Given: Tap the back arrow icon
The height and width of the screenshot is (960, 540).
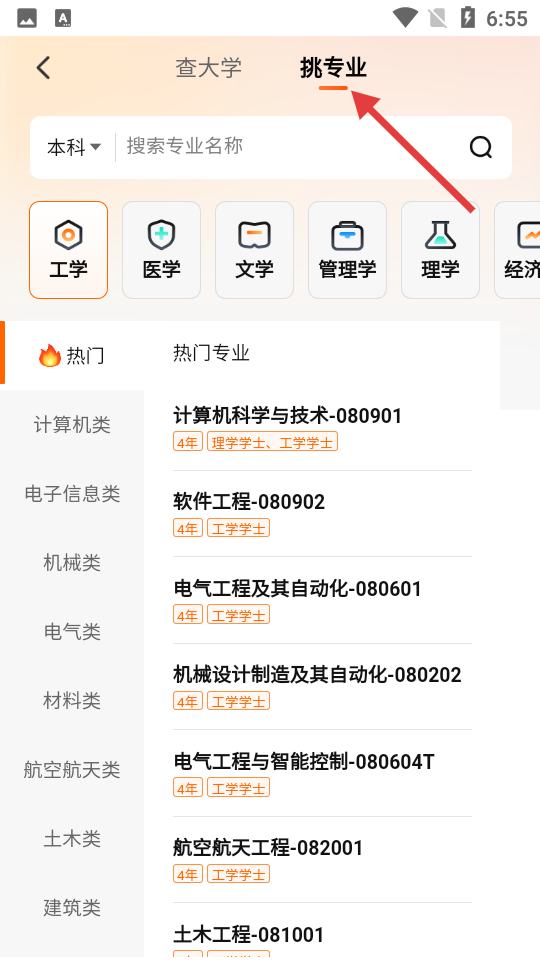Looking at the screenshot, I should (43, 68).
